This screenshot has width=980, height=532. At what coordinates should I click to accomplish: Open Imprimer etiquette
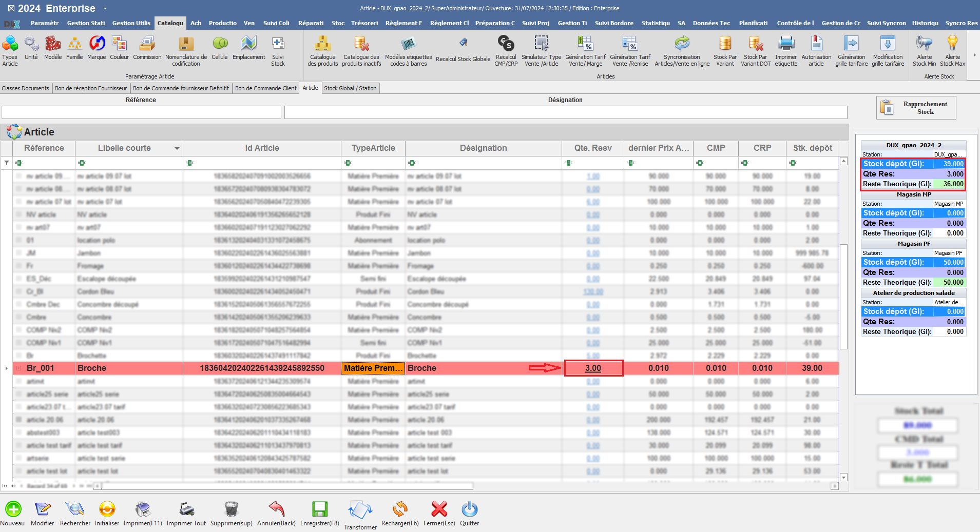pyautogui.click(x=786, y=50)
